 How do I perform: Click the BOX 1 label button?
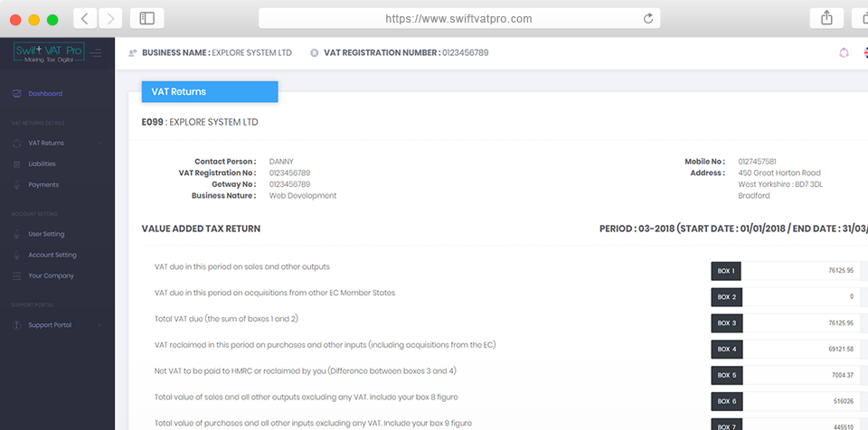tap(726, 271)
